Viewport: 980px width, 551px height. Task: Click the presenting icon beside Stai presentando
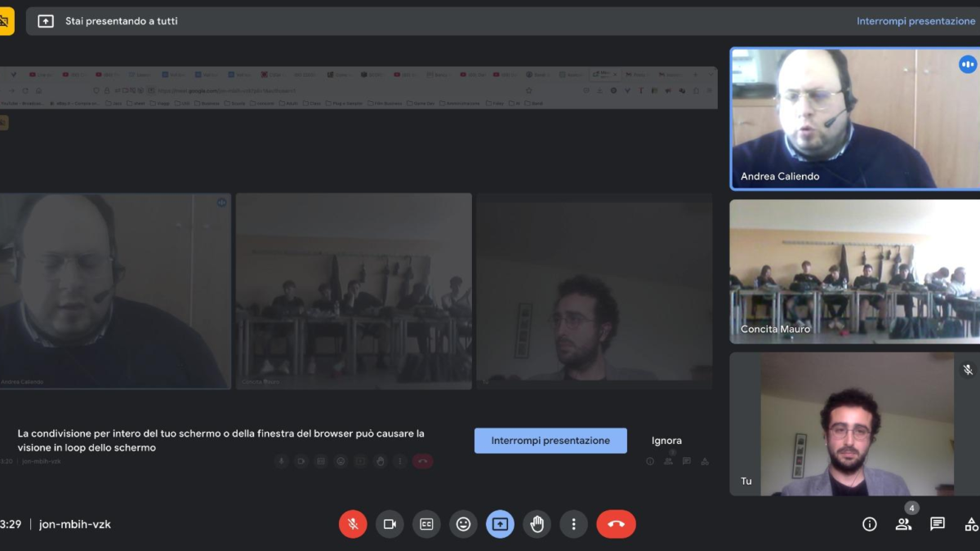(x=46, y=21)
